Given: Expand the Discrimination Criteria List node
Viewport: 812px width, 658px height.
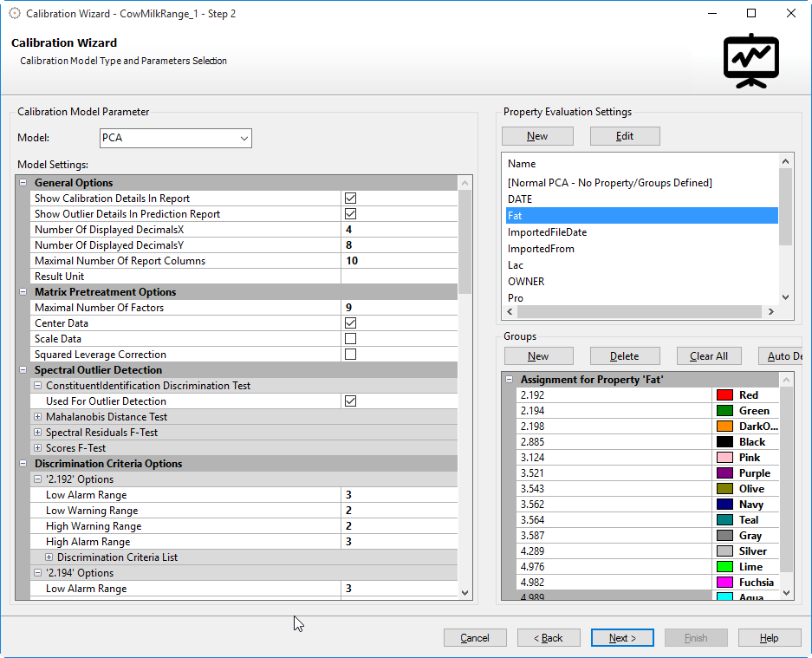Looking at the screenshot, I should tap(49, 557).
